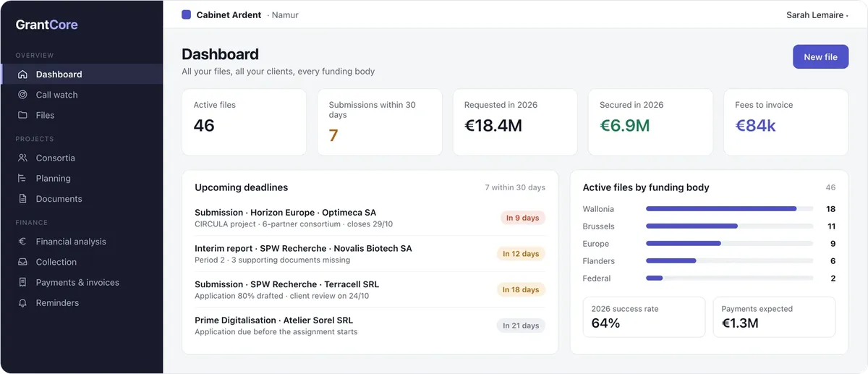Open the Payments expected card

(x=774, y=317)
